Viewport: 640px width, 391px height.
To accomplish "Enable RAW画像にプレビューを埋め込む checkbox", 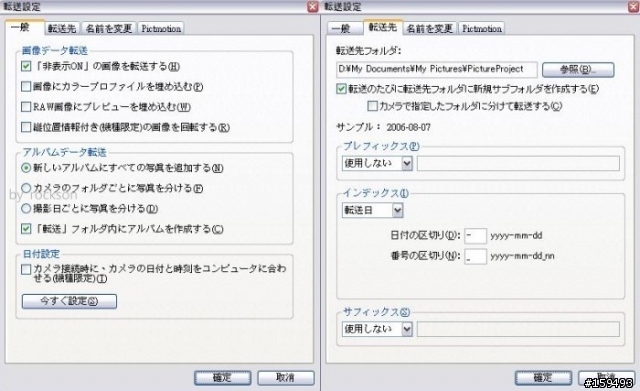I will pos(26,107).
